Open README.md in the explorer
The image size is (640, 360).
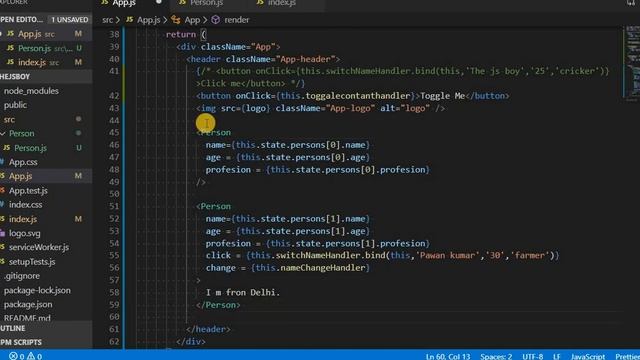tap(27, 318)
